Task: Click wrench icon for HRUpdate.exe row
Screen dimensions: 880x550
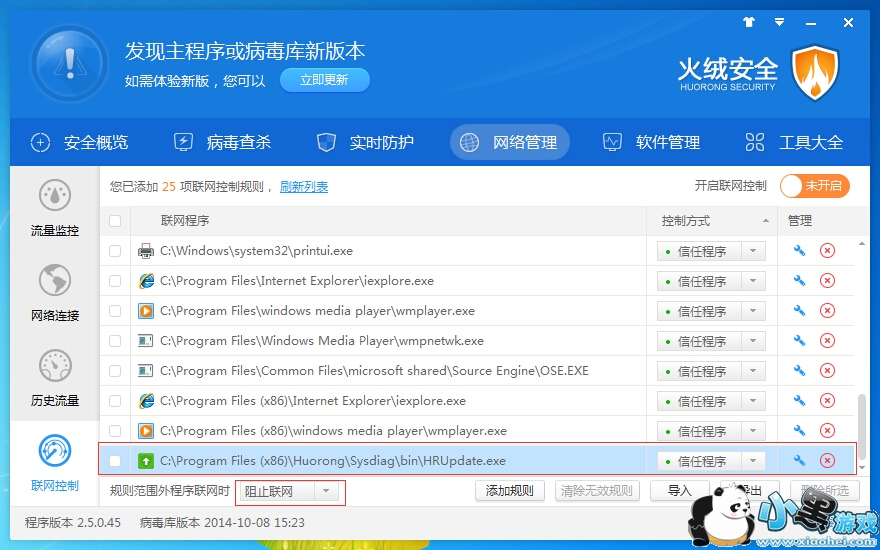Action: [799, 461]
